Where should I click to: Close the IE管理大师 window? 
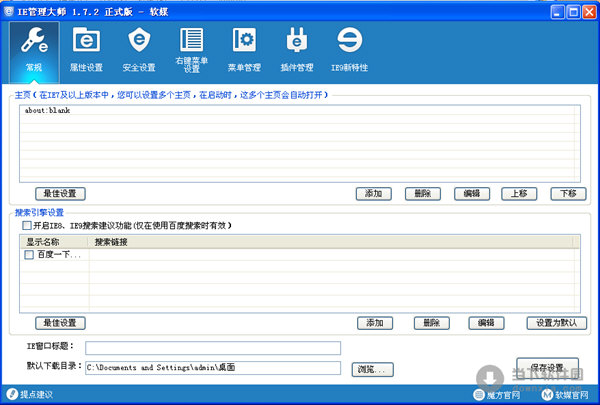pos(589,12)
